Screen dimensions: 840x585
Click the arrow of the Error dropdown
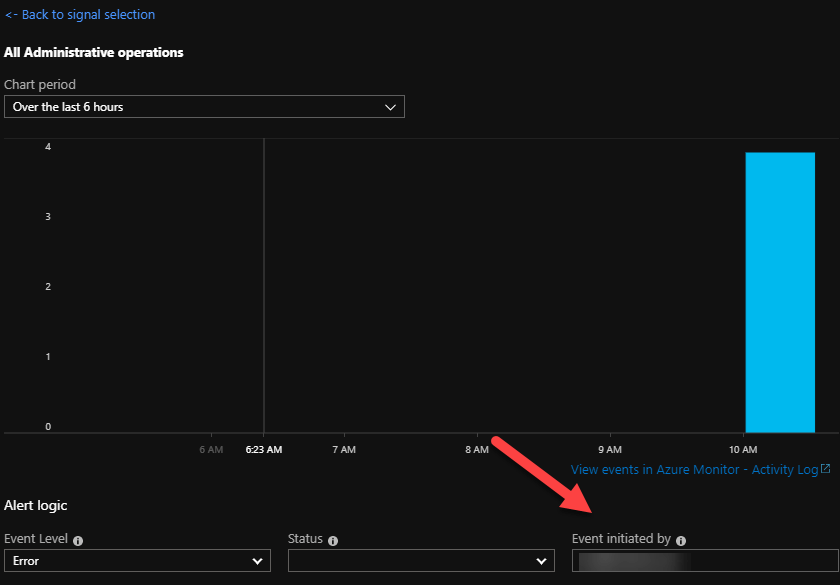(x=257, y=562)
